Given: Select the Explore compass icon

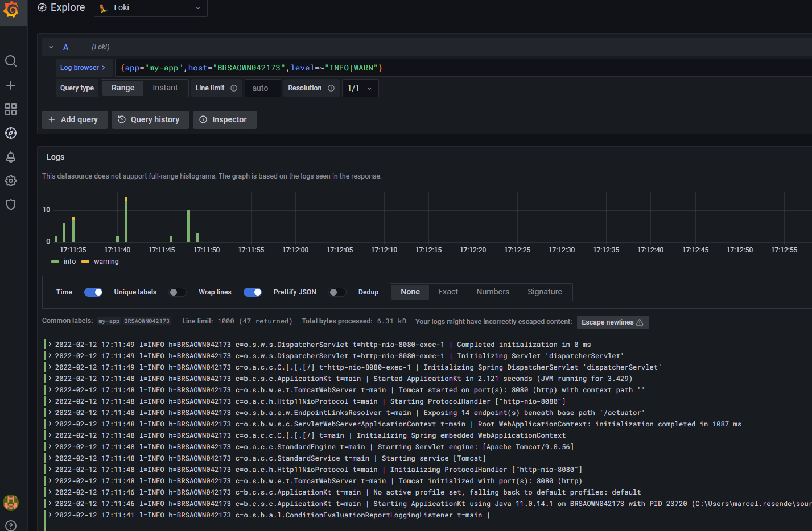Looking at the screenshot, I should (x=10, y=133).
